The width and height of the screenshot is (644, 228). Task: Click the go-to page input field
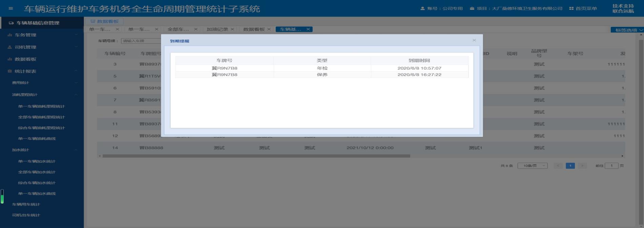tap(611, 166)
